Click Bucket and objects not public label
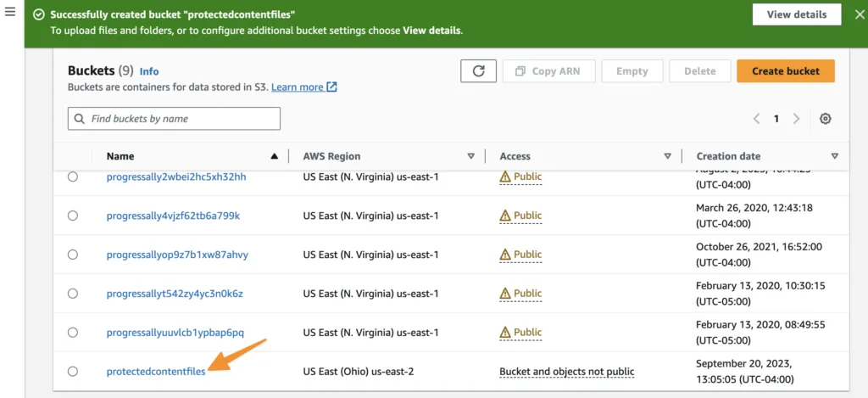 coord(567,372)
